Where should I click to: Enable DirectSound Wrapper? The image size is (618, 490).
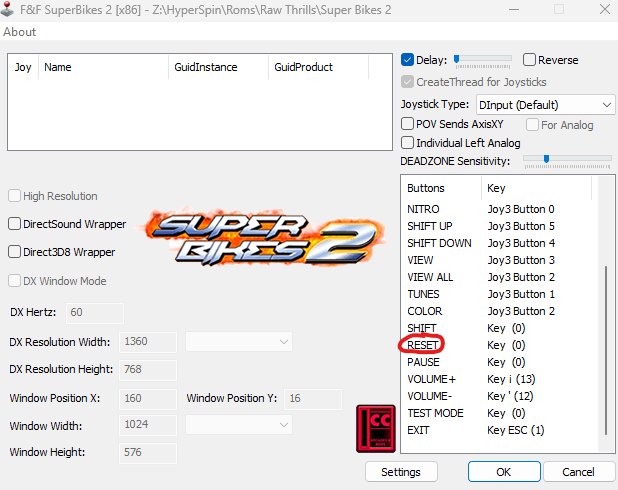point(15,224)
